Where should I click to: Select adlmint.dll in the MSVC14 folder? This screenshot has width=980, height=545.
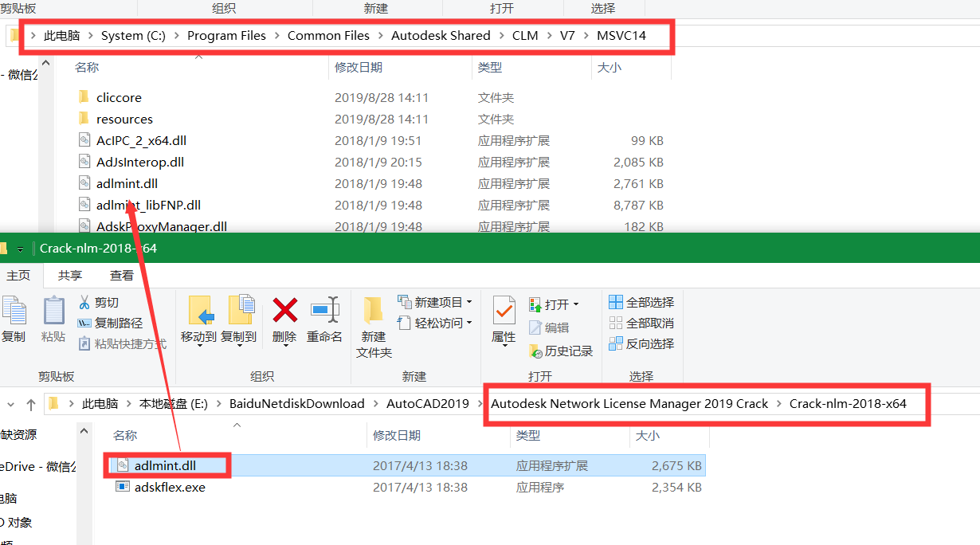(127, 183)
